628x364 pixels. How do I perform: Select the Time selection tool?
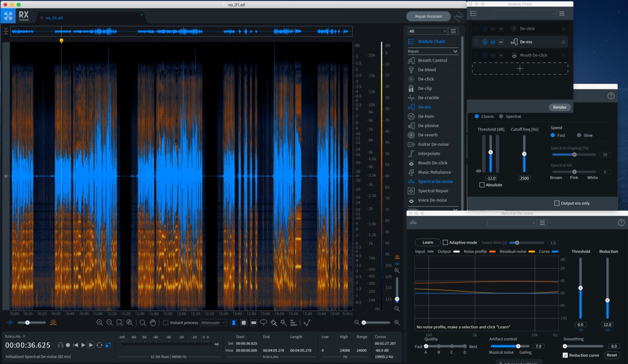click(234, 323)
